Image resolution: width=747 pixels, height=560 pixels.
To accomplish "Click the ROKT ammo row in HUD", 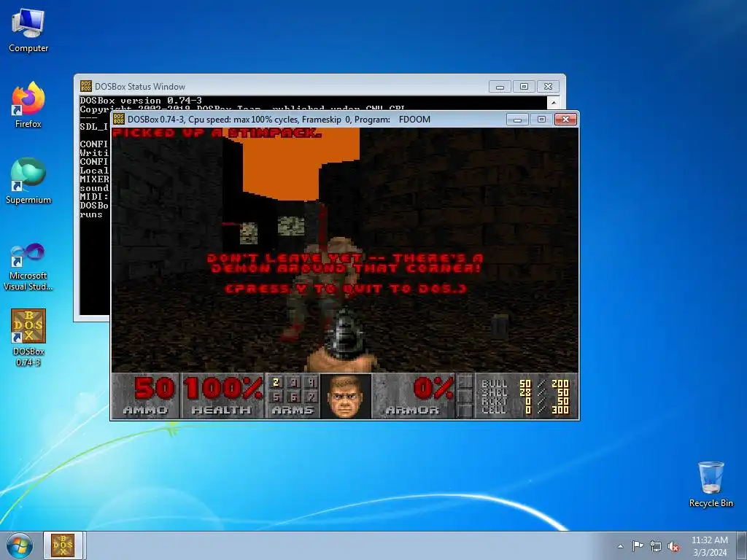I will point(525,401).
